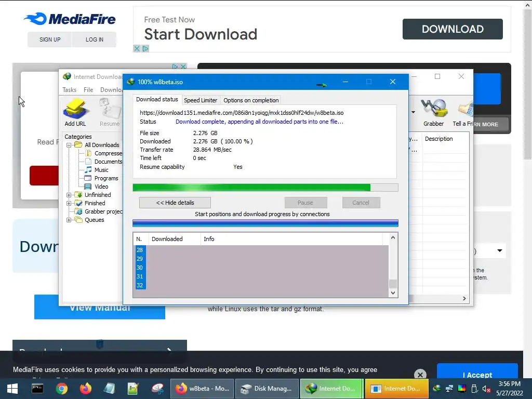Click the connections list scrollbar thumb

(393, 283)
